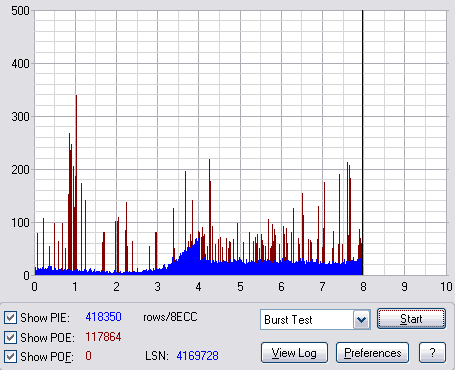Click the rows/8ECC label
Image resolution: width=455 pixels, height=370 pixels.
coord(170,317)
